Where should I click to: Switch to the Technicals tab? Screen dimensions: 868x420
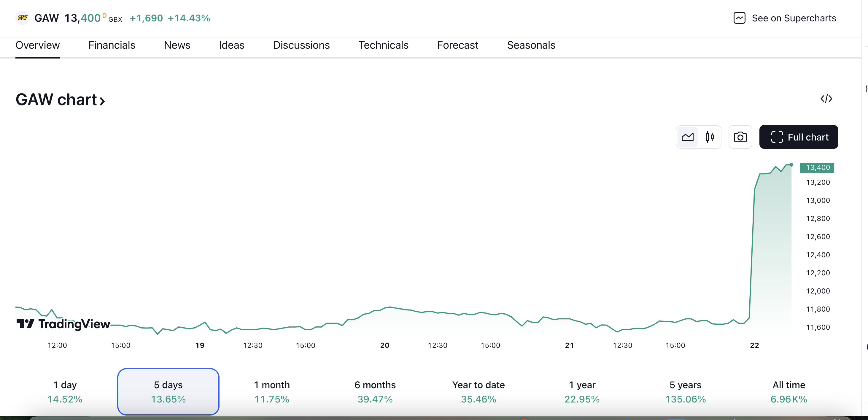click(383, 45)
